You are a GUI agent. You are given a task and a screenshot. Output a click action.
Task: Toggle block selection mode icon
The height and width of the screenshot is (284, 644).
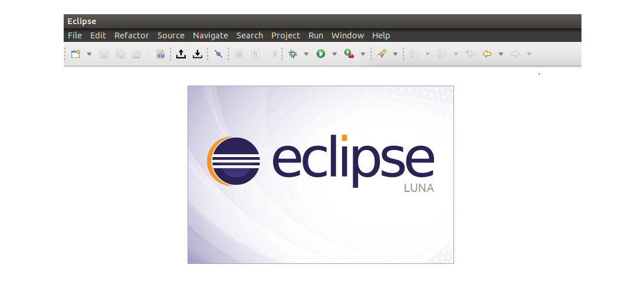click(239, 54)
